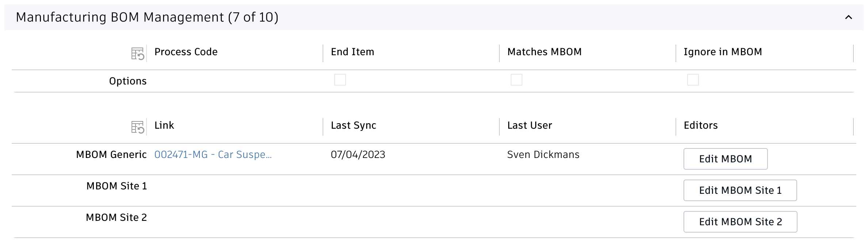The image size is (868, 245).
Task: Click the Ignore in MBOM column header
Action: (x=723, y=52)
